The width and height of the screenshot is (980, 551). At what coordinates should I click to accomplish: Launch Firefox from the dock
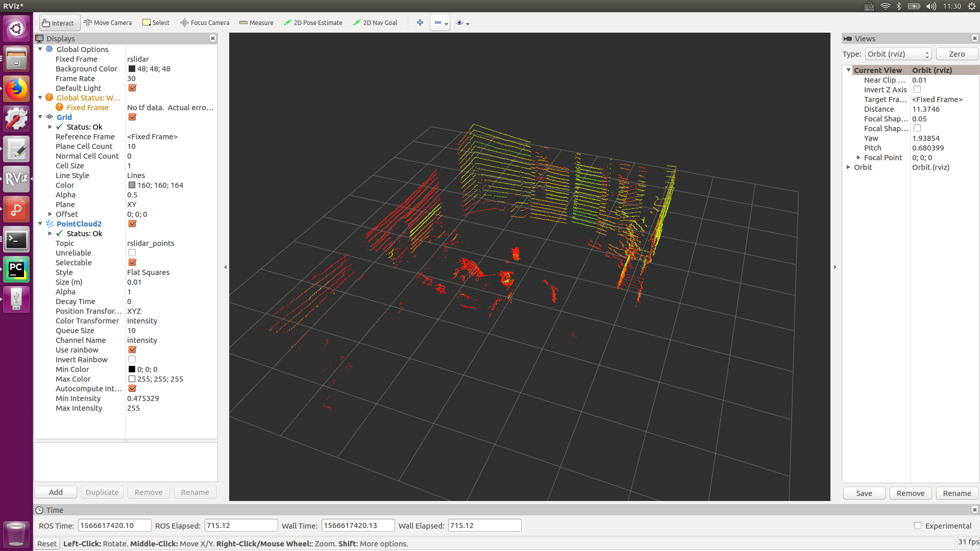[16, 89]
